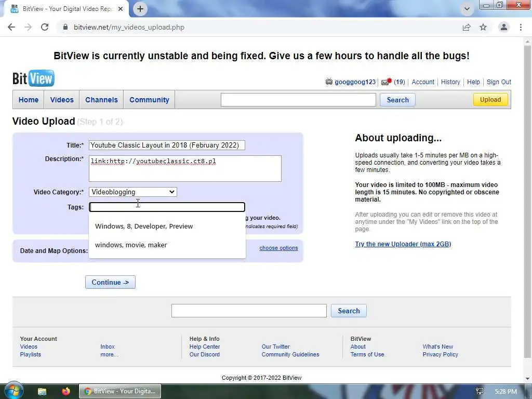Open the Privacy Policy link
The image size is (532, 399).
tap(440, 354)
